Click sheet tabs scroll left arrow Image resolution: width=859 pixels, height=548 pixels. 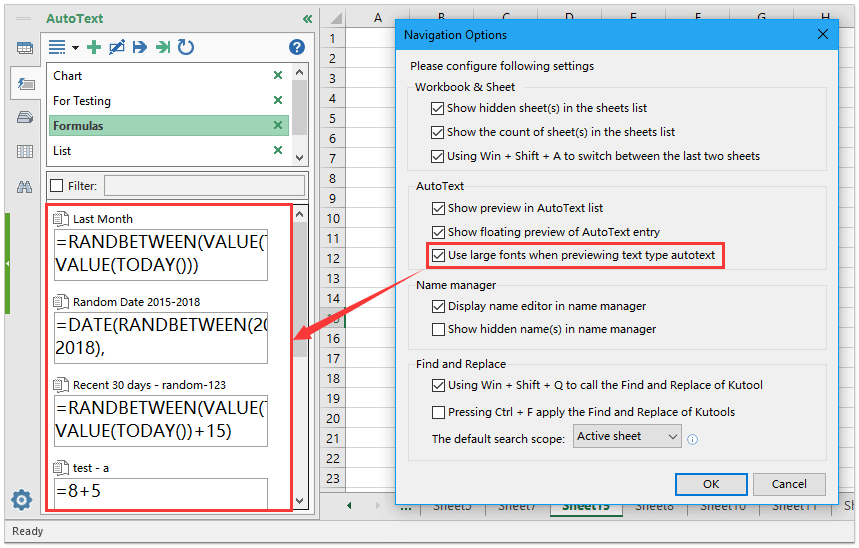tap(349, 505)
